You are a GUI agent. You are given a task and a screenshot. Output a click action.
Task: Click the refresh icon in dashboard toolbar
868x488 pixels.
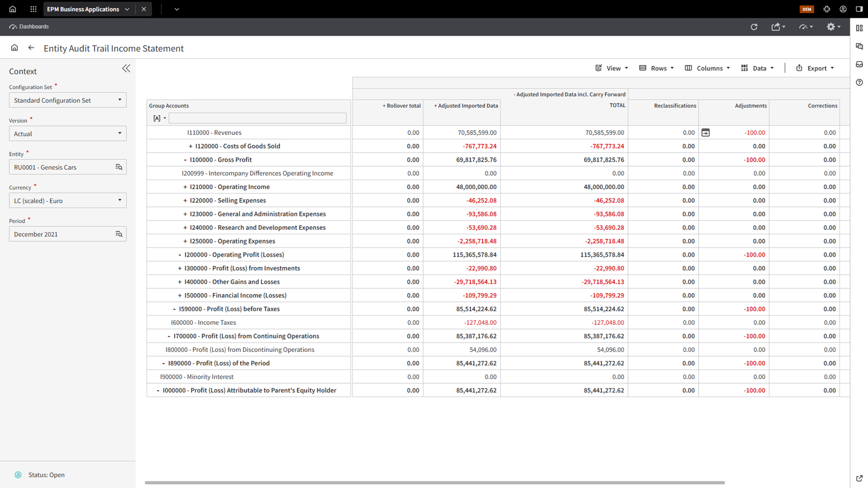pyautogui.click(x=754, y=27)
